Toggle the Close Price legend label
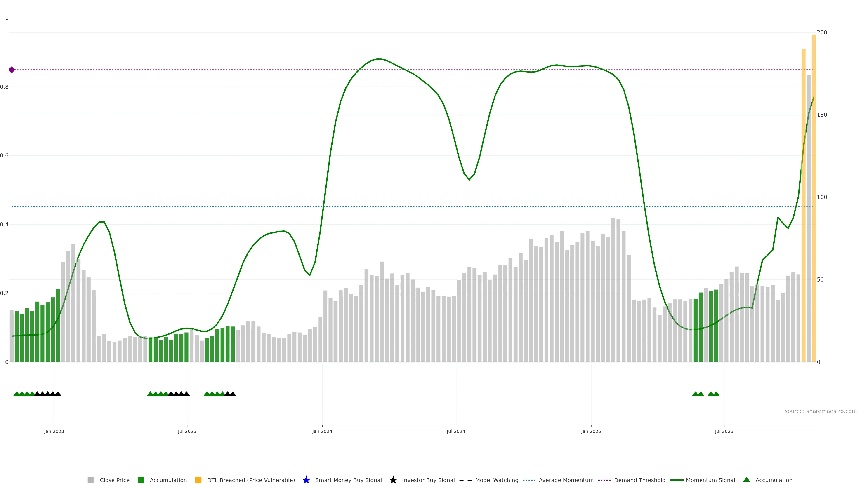This screenshot has height=488, width=868. click(115, 480)
